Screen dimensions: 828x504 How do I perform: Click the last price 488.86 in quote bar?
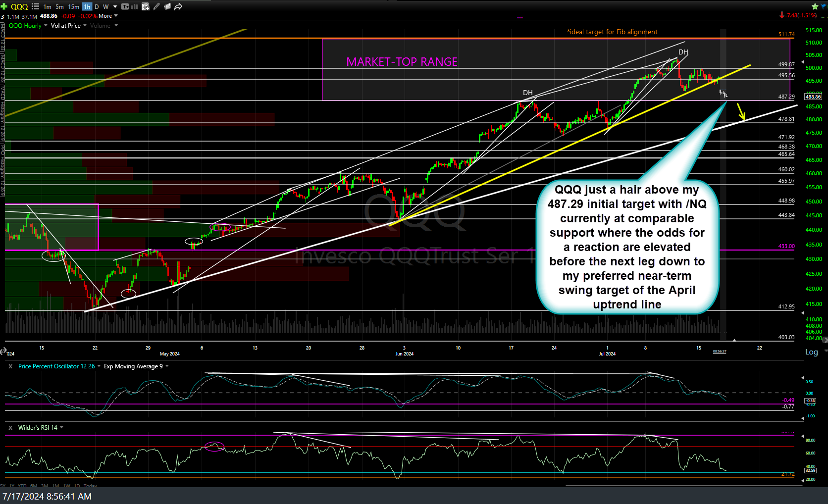[49, 16]
